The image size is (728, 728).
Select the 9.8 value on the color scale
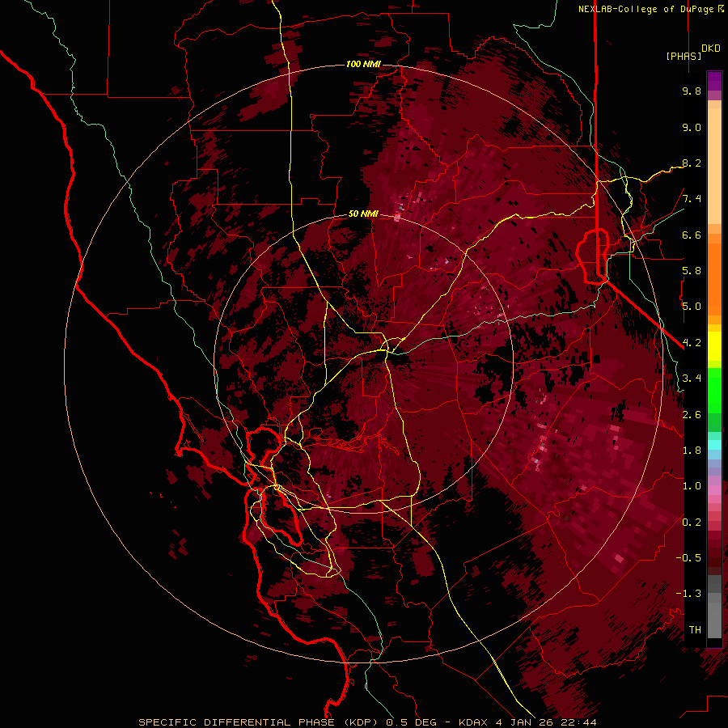click(x=692, y=91)
